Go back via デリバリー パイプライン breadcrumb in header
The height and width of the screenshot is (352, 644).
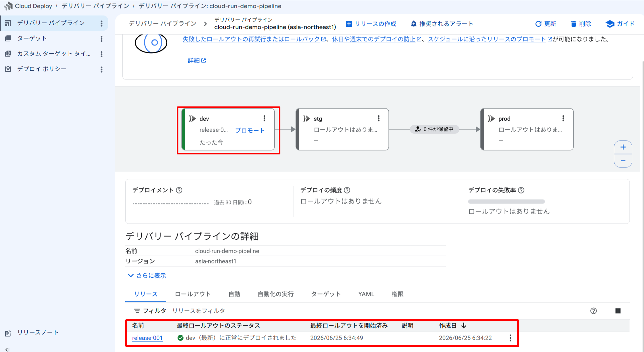tap(162, 24)
